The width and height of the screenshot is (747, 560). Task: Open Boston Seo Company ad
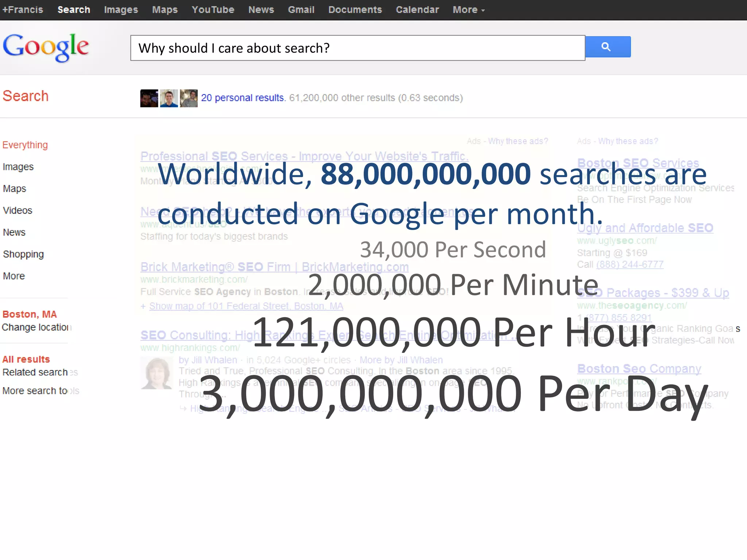point(639,369)
